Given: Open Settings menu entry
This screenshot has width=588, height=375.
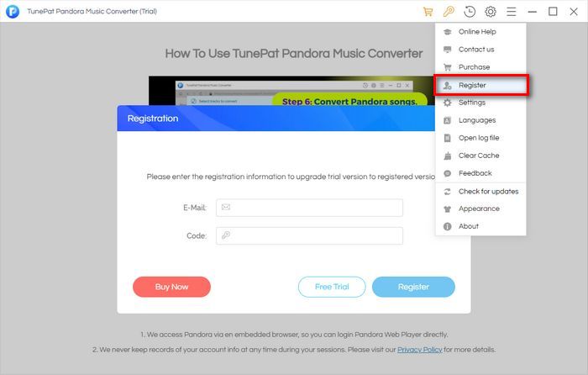Looking at the screenshot, I should [x=480, y=103].
